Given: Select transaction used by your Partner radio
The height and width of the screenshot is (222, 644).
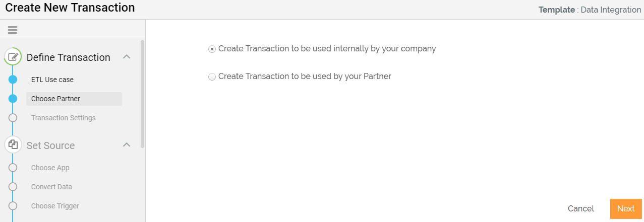Looking at the screenshot, I should (212, 77).
